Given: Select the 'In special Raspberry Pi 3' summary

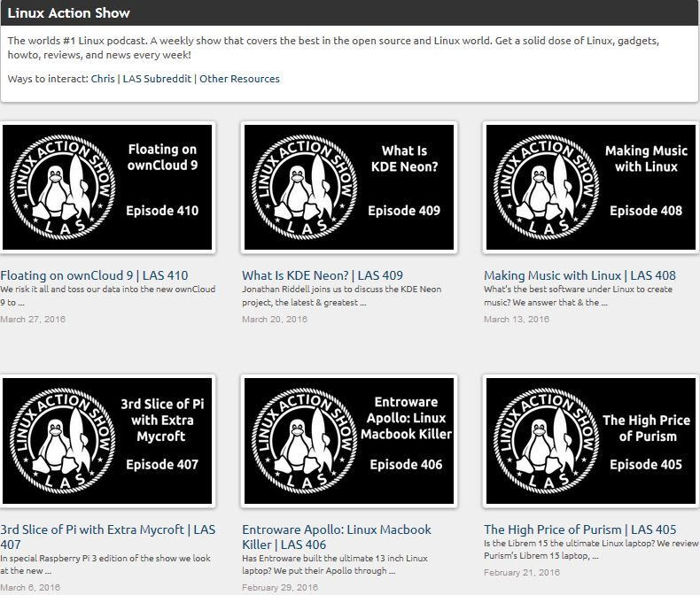Looking at the screenshot, I should pyautogui.click(x=105, y=565).
